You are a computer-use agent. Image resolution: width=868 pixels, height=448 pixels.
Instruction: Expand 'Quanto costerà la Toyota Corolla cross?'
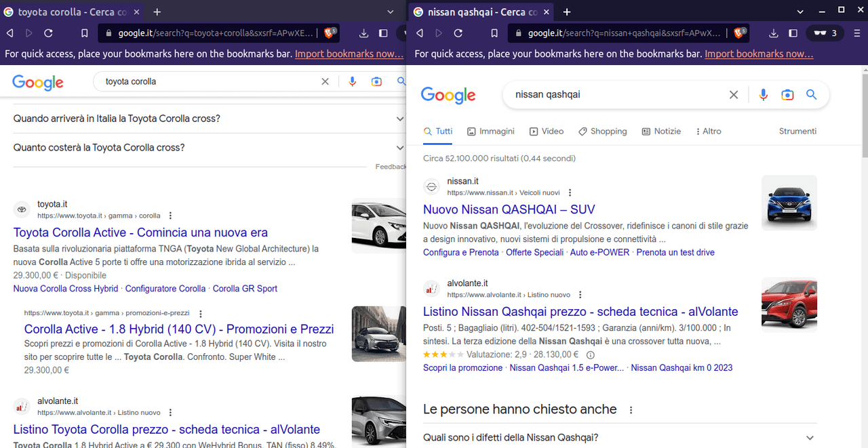(209, 148)
